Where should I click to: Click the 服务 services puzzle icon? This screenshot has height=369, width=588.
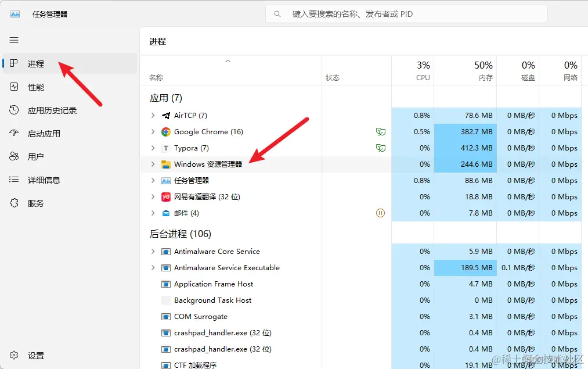click(x=14, y=203)
